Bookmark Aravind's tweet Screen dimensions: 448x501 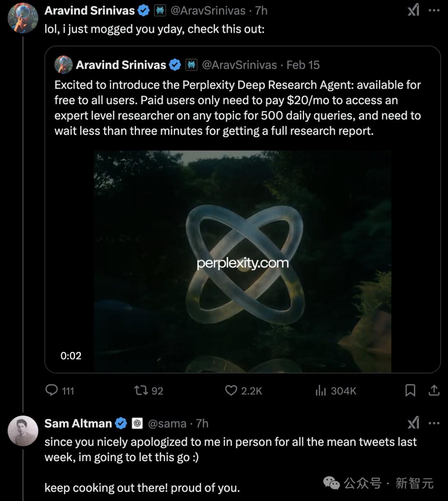[410, 391]
